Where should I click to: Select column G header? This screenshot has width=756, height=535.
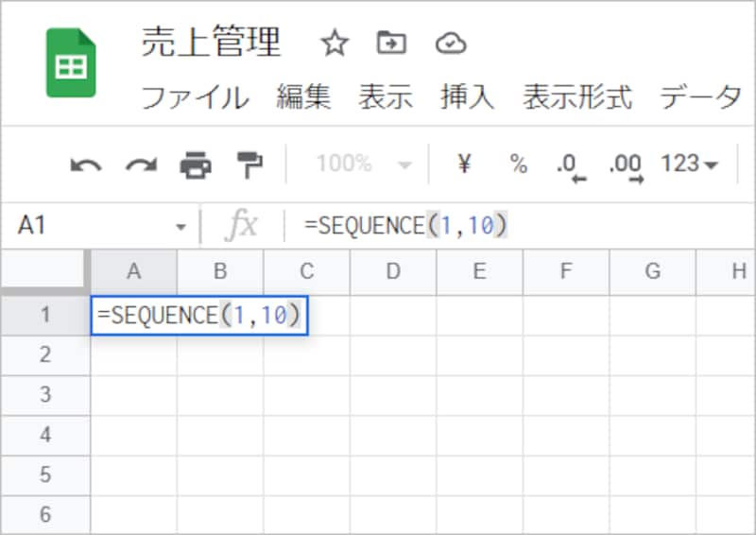coord(653,271)
